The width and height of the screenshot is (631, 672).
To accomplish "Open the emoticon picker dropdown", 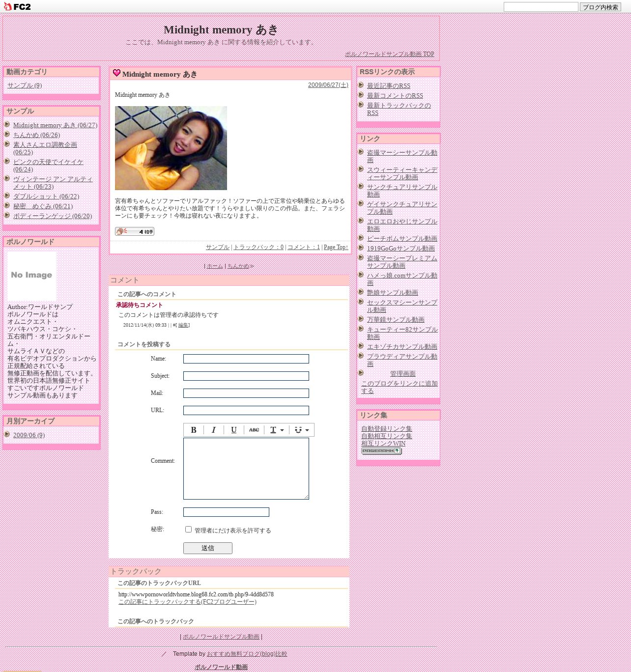I will tap(302, 430).
